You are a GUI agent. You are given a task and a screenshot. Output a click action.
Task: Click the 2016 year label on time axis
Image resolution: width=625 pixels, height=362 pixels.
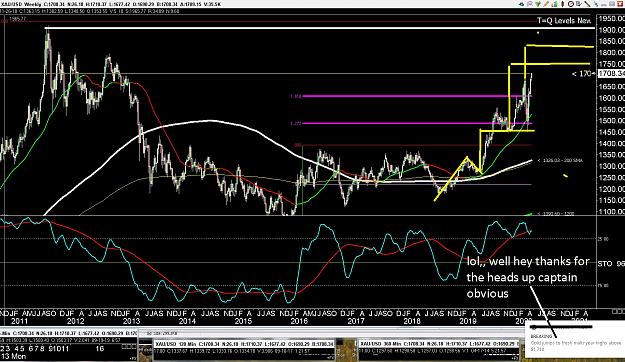click(299, 321)
